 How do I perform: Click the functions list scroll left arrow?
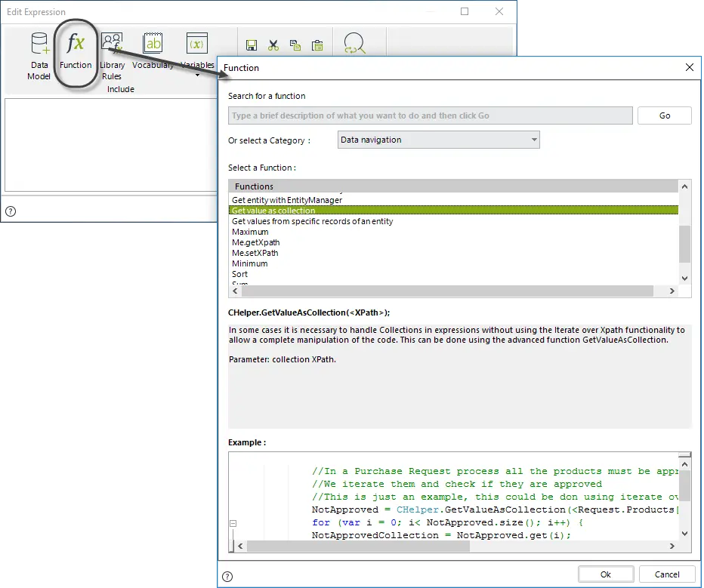[235, 291]
